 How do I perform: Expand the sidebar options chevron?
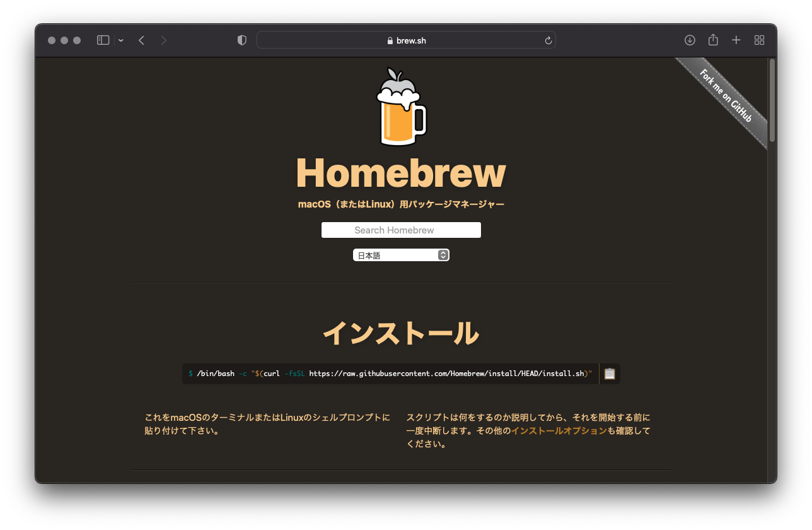[x=120, y=40]
